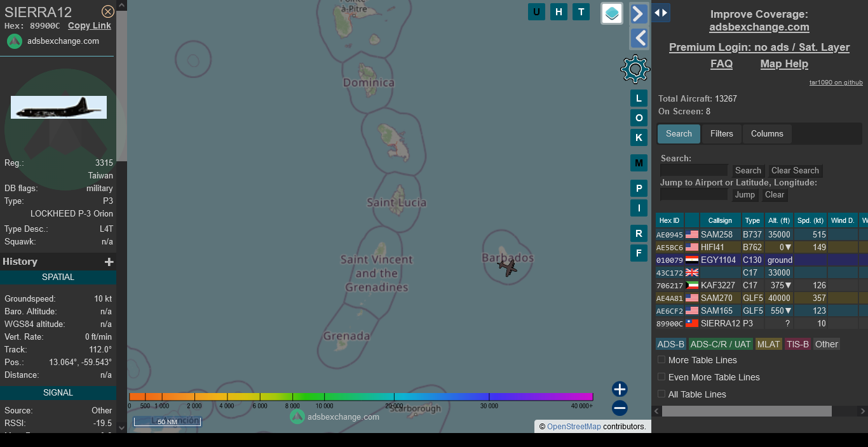Click the Clear button beside Jump

pyautogui.click(x=774, y=195)
